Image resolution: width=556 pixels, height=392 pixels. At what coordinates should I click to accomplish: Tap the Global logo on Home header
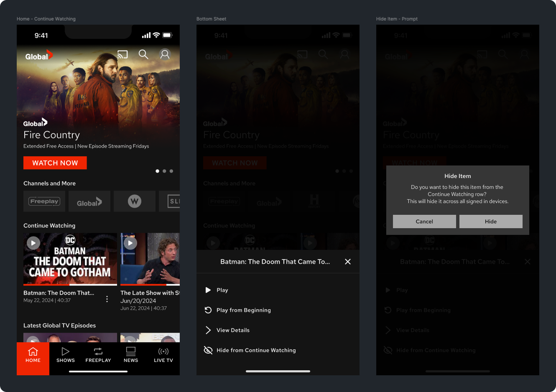point(39,55)
